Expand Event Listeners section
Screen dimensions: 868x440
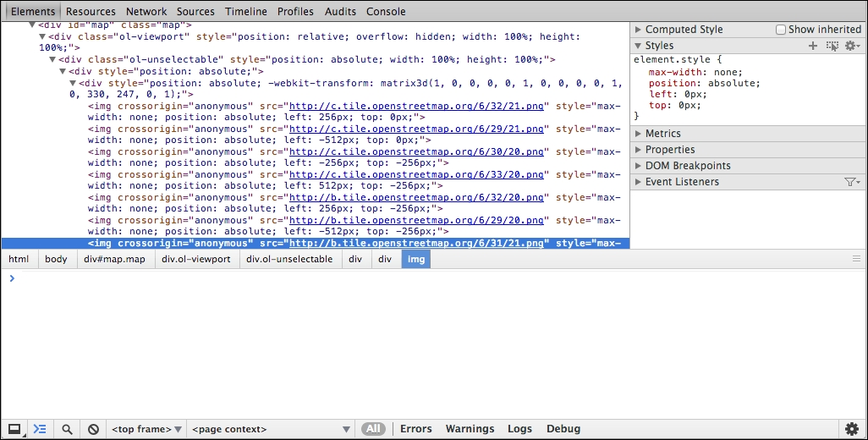click(638, 182)
